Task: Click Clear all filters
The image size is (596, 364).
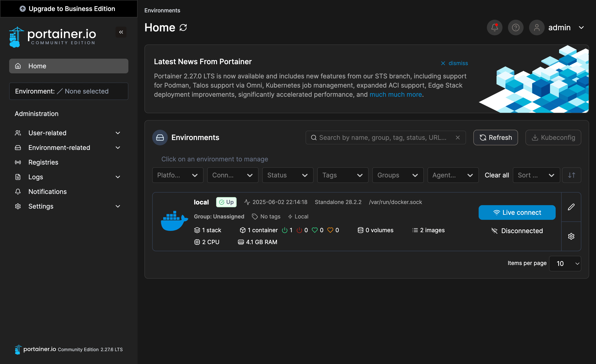Action: 497,175
